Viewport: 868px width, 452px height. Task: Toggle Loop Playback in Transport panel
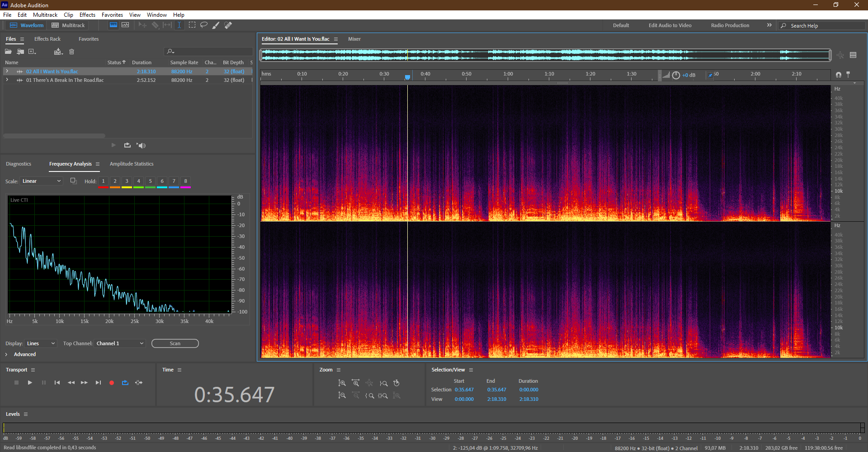[125, 383]
